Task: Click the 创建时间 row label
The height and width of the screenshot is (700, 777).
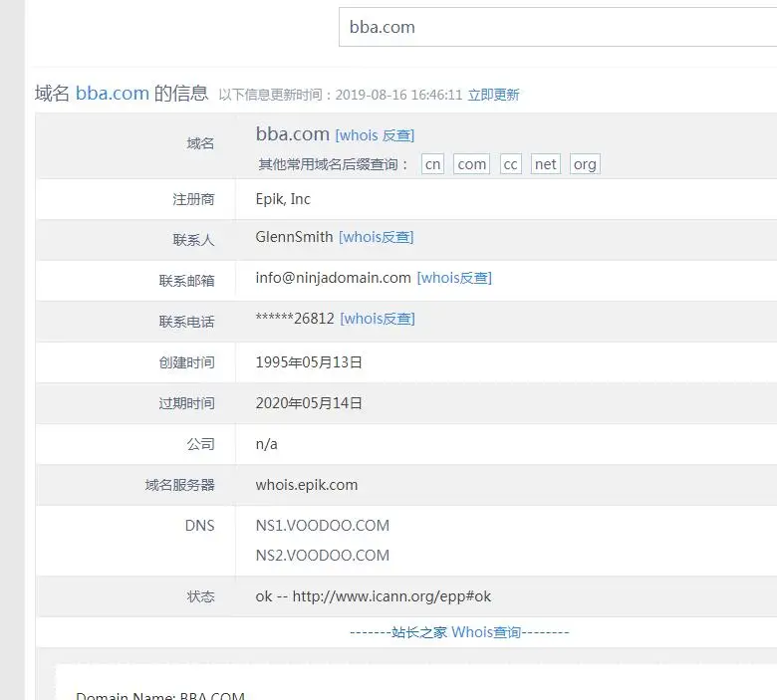Action: click(186, 362)
